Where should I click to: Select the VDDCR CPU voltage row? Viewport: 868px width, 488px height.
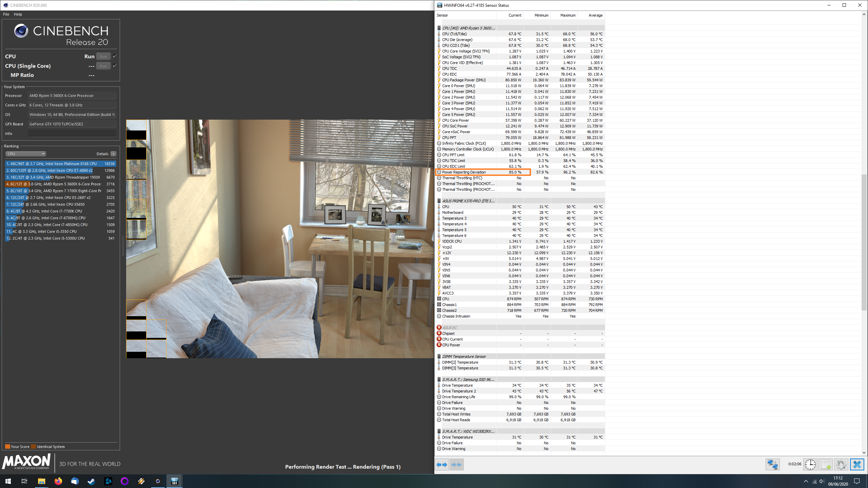coord(520,241)
